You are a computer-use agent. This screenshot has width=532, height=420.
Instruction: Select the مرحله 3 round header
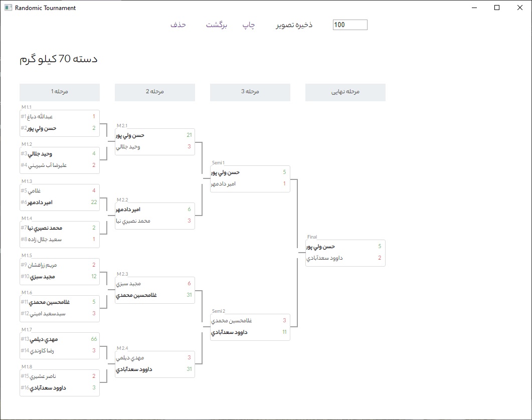point(250,92)
